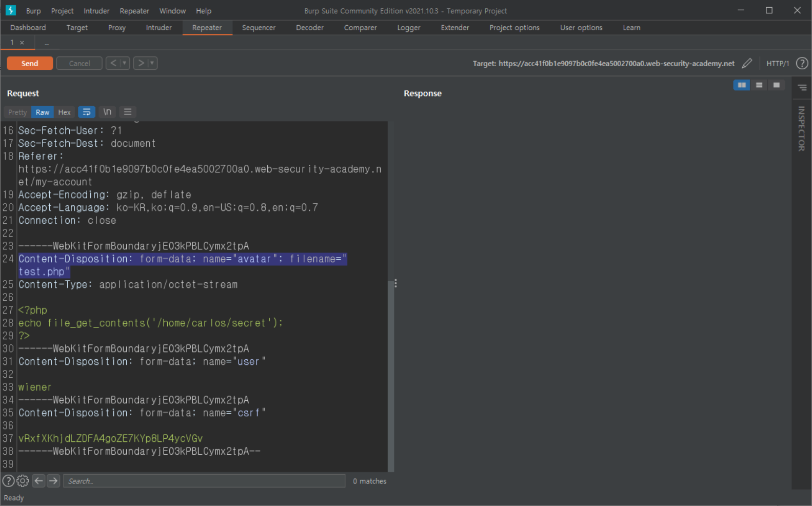Click the request editor vertical scrollbar
Image resolution: width=812 pixels, height=506 pixels.
(x=391, y=375)
